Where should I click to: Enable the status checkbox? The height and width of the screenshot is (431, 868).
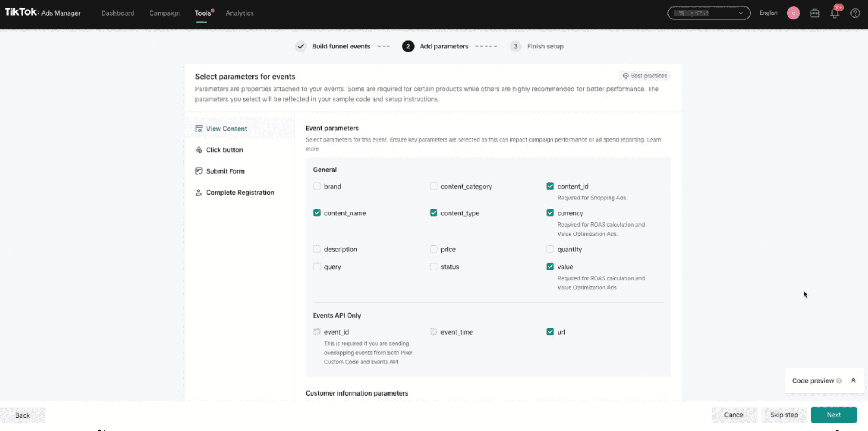pyautogui.click(x=434, y=267)
